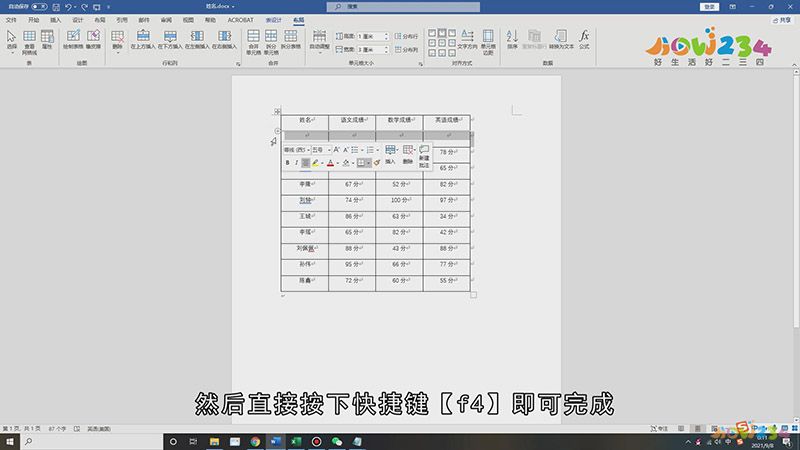Switch to the Table Design (表设计) tab
The width and height of the screenshot is (800, 450).
point(273,20)
